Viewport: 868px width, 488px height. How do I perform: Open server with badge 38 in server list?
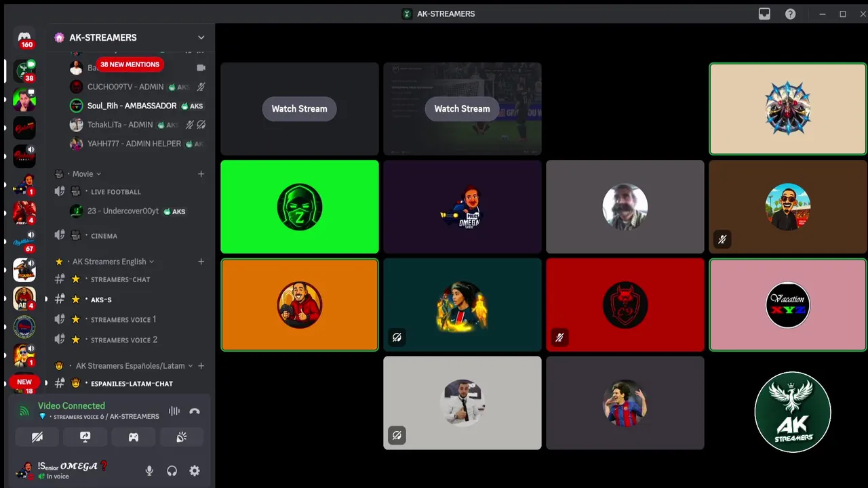[x=24, y=70]
